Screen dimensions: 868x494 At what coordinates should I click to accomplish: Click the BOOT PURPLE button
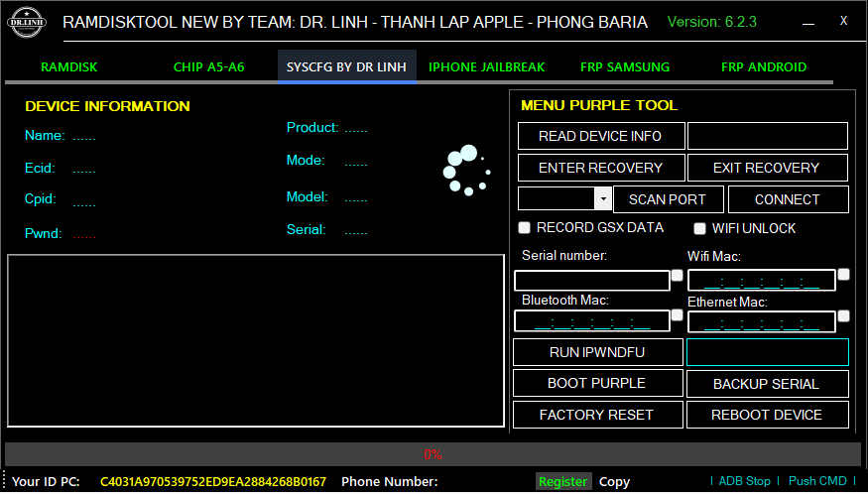click(598, 383)
